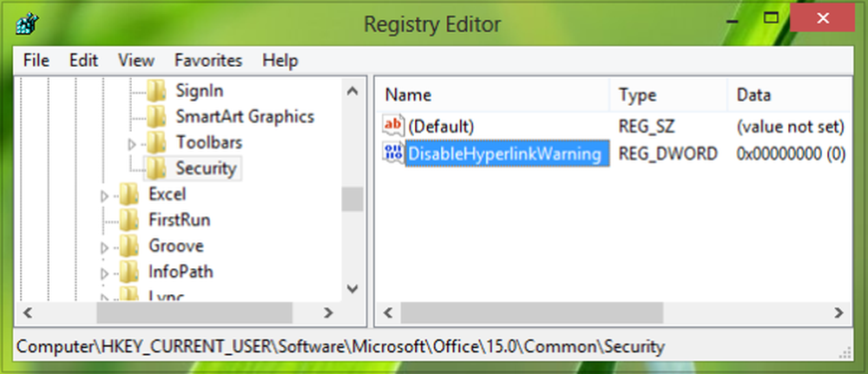
Task: Click tree pane scroll up arrow
Action: click(352, 90)
